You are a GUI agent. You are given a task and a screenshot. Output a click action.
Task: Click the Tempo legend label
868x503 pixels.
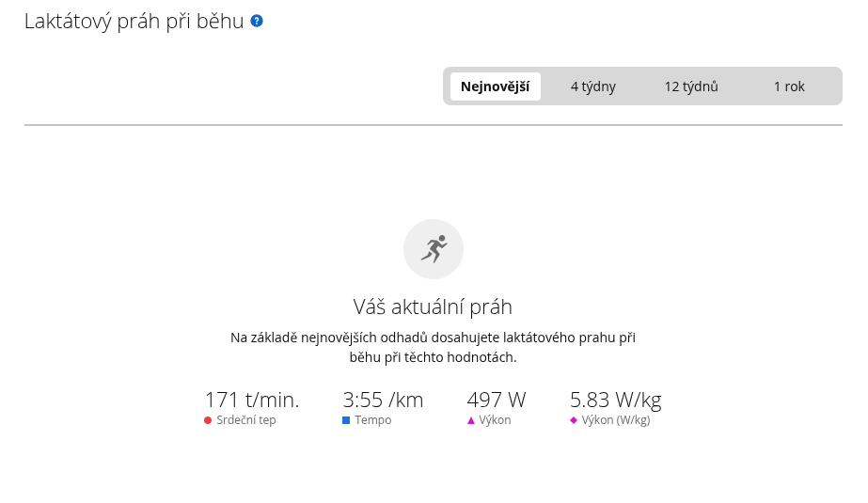pos(373,420)
